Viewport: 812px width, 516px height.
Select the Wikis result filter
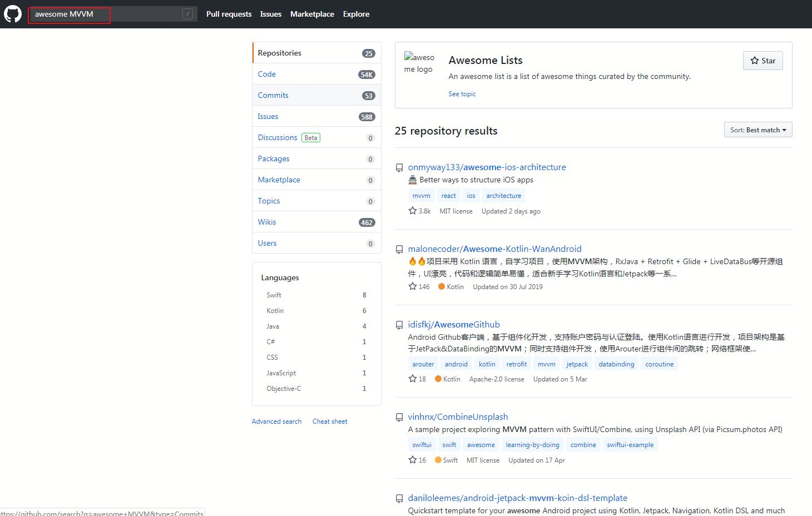pos(316,222)
